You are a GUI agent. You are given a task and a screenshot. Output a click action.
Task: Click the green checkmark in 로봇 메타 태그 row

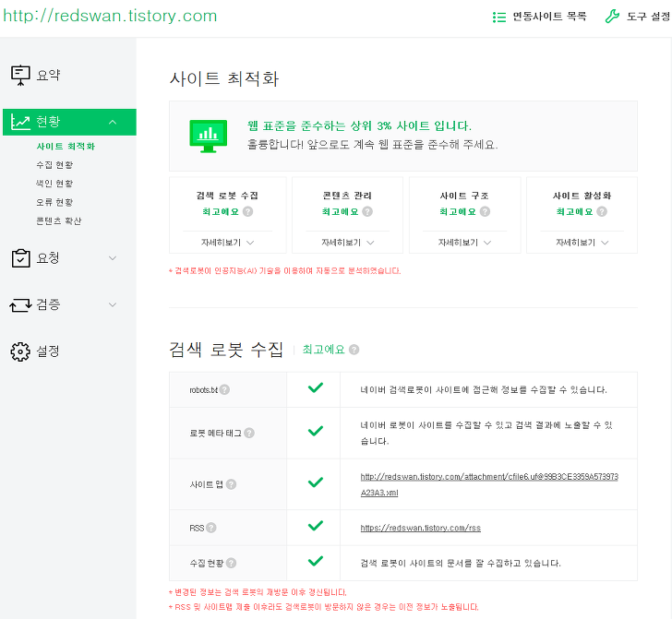316,431
